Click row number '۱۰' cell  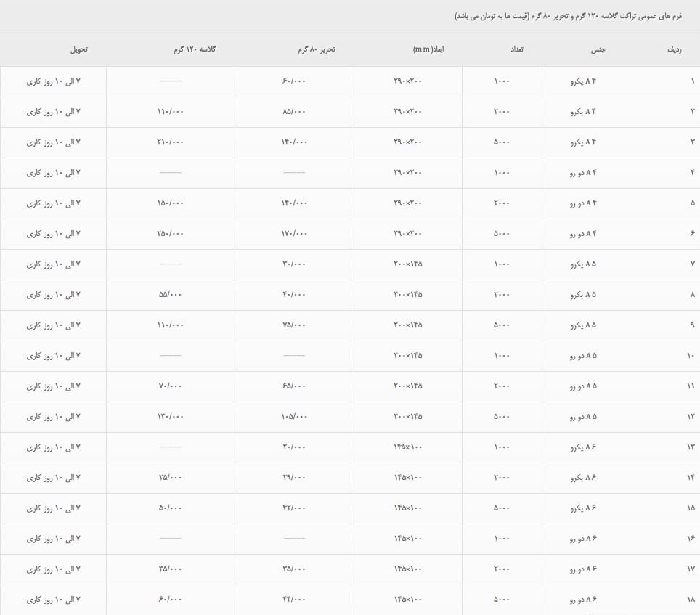691,356
